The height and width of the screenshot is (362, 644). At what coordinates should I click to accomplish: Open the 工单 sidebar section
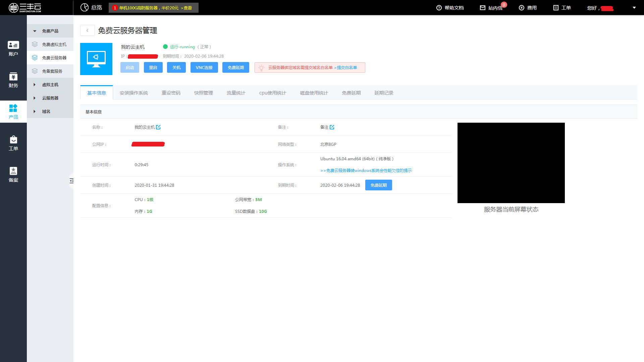13,143
